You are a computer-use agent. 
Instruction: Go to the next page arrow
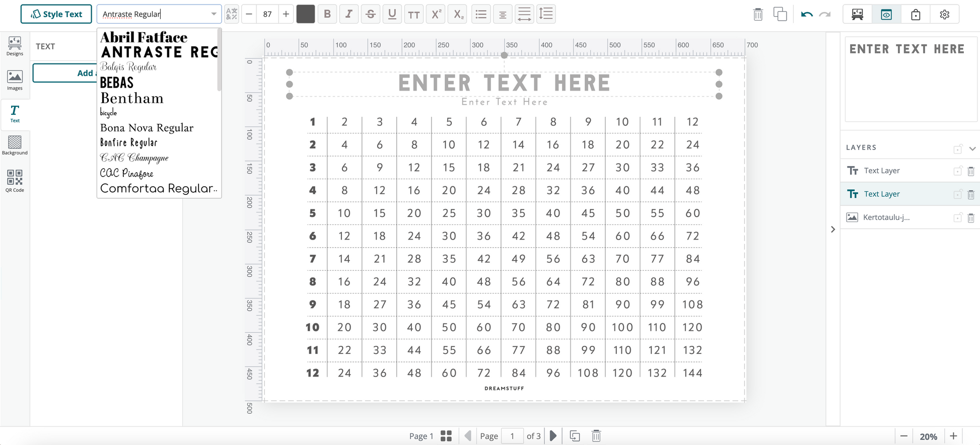coord(553,436)
